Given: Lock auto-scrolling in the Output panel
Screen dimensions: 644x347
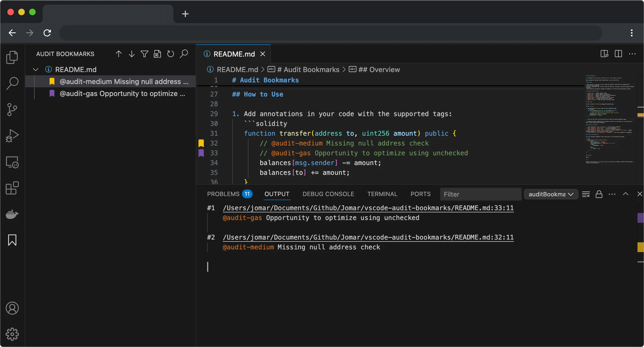Looking at the screenshot, I should [599, 194].
